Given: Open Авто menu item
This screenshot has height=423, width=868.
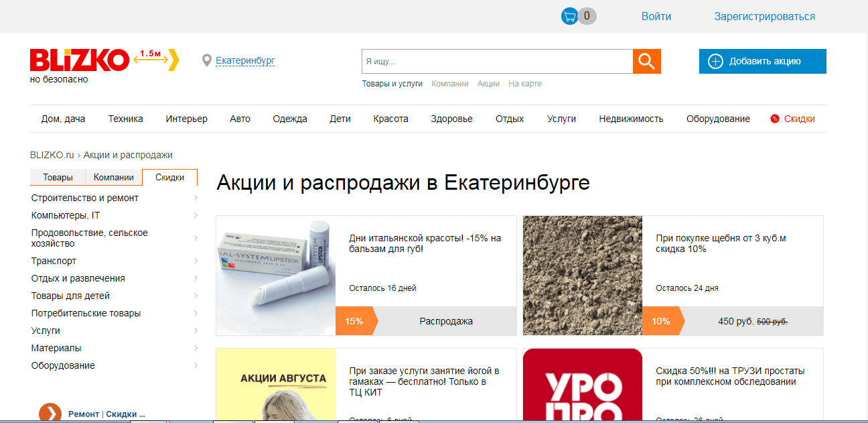Looking at the screenshot, I should [x=240, y=119].
